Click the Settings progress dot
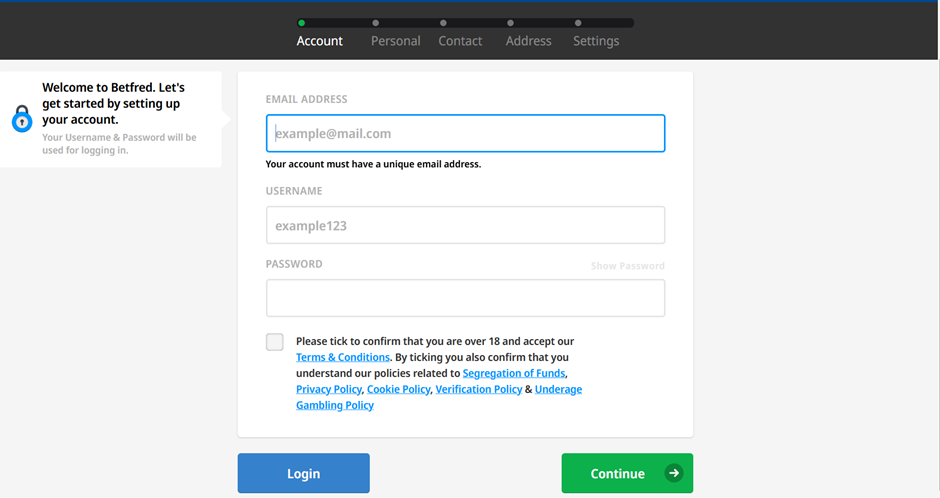This screenshot has height=498, width=940. pos(578,23)
